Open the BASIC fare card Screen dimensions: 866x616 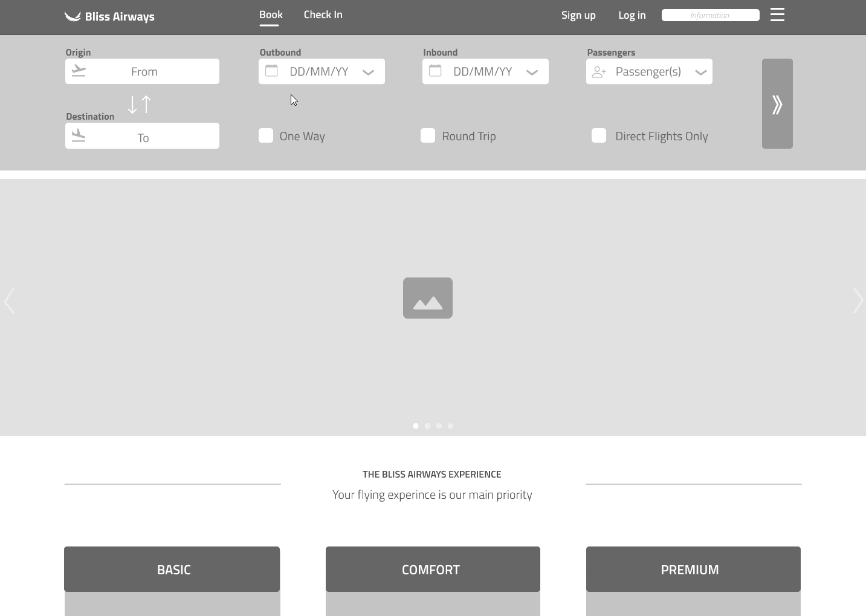coord(172,569)
